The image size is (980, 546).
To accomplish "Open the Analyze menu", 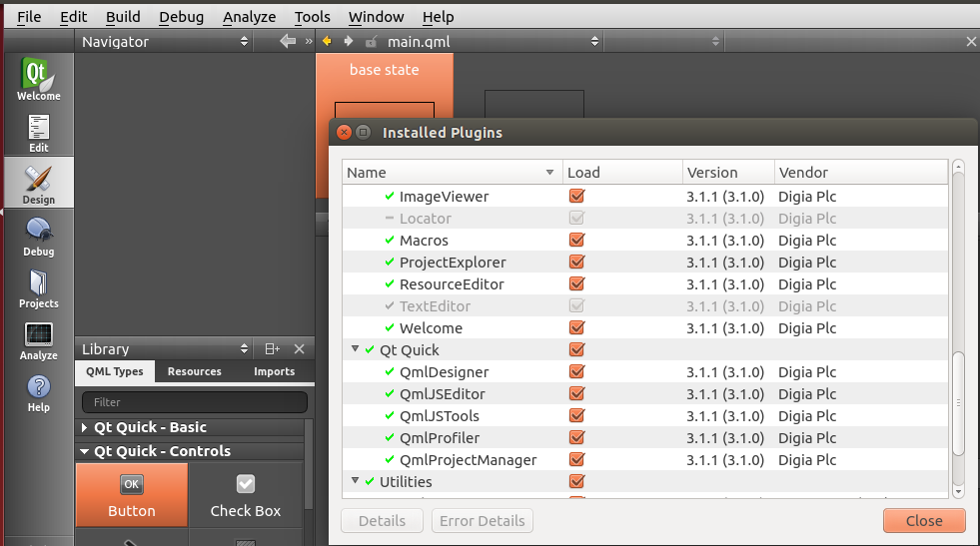I will point(249,17).
